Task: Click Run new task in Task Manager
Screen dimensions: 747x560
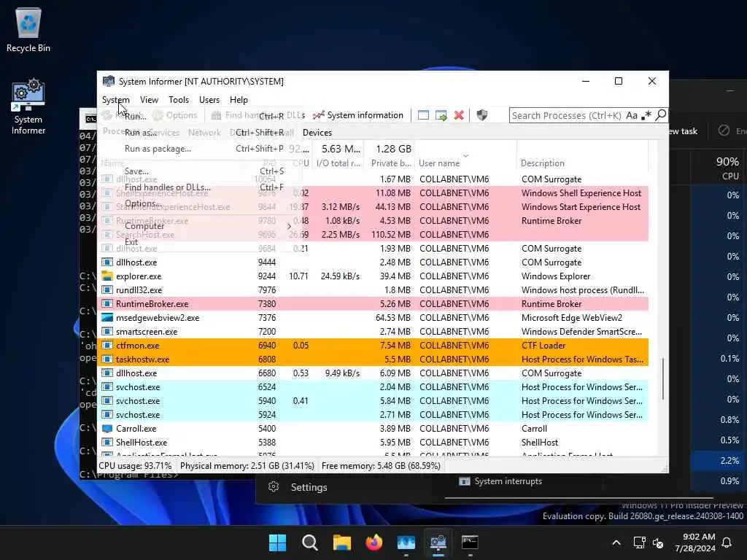Action: (x=683, y=131)
